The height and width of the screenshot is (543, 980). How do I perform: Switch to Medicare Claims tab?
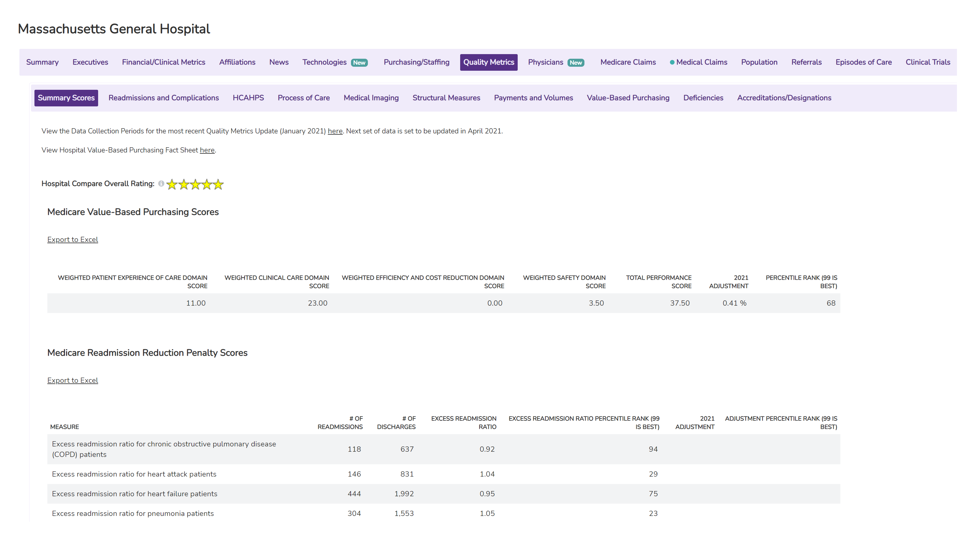point(628,62)
